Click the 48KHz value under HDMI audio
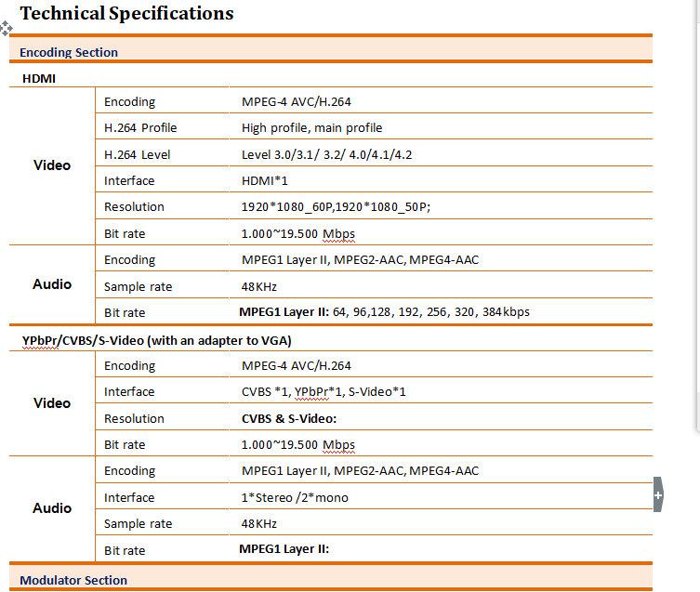Screen dimensions: 700x592 click(x=259, y=286)
